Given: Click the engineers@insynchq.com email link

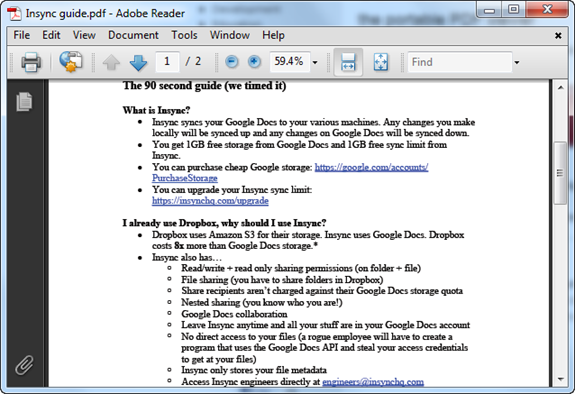Looking at the screenshot, I should point(373,382).
